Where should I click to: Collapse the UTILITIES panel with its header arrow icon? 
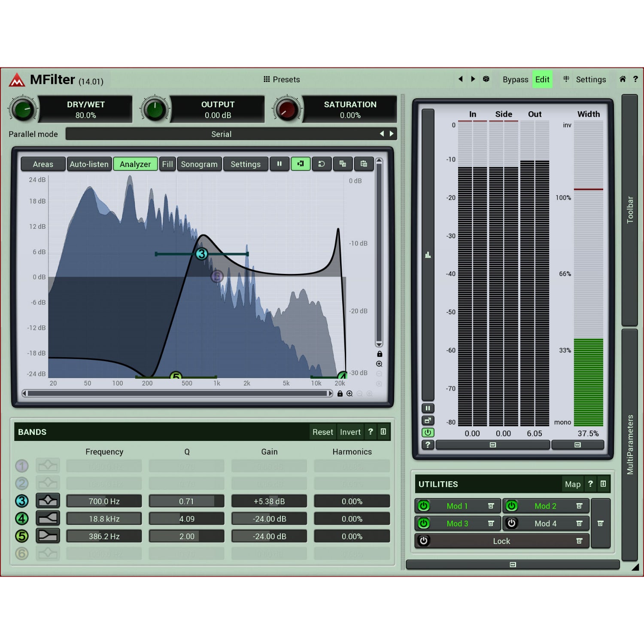point(603,484)
